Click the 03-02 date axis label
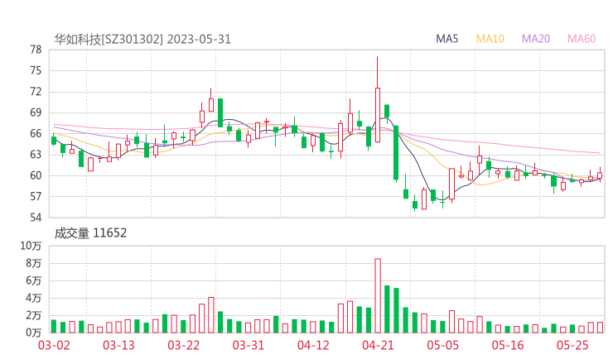This screenshot has width=613, height=364. pos(54,345)
